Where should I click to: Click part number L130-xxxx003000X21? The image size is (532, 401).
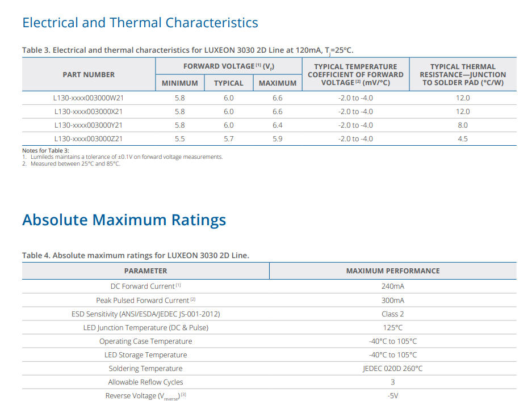coord(89,112)
